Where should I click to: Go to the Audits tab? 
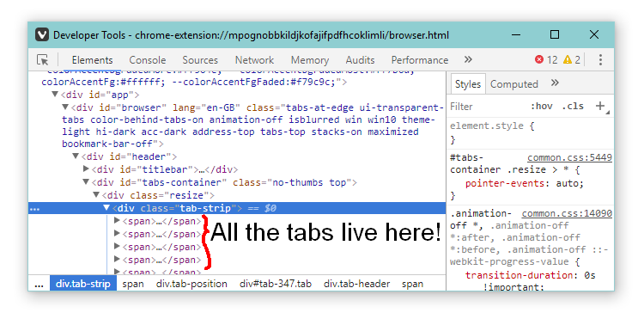click(360, 60)
